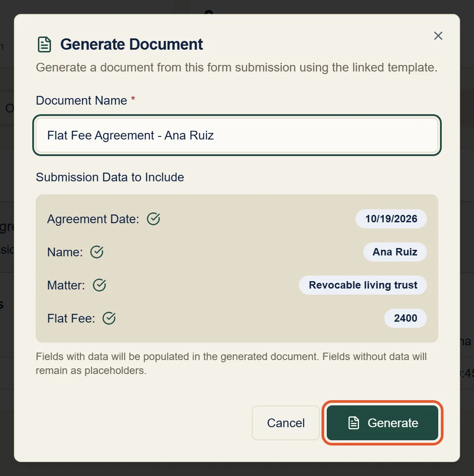Select the Ana Ruiz value badge
This screenshot has height=476, width=474.
pyautogui.click(x=395, y=252)
